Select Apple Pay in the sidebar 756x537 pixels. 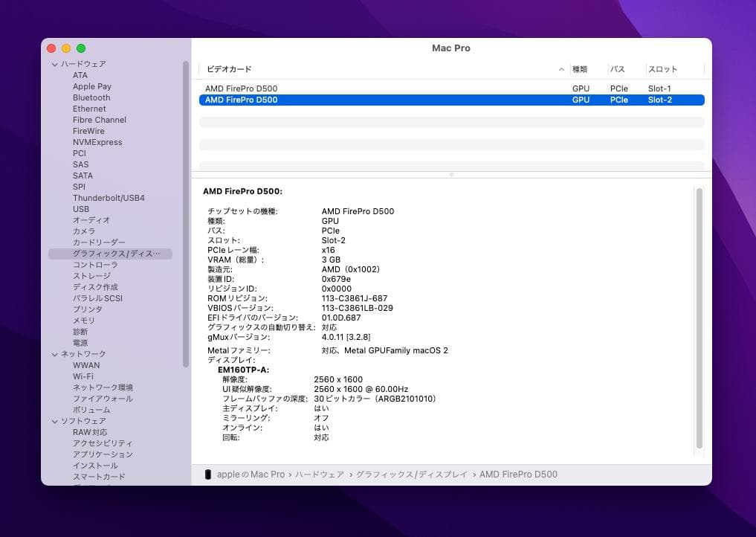click(90, 86)
